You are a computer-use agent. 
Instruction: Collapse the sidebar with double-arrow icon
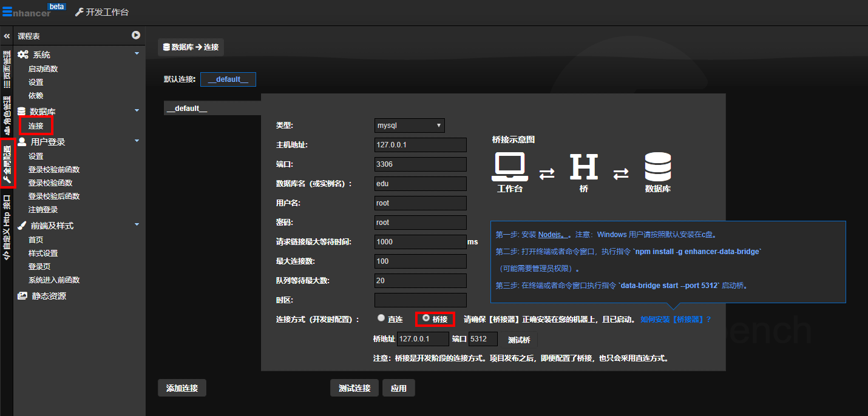coord(7,36)
